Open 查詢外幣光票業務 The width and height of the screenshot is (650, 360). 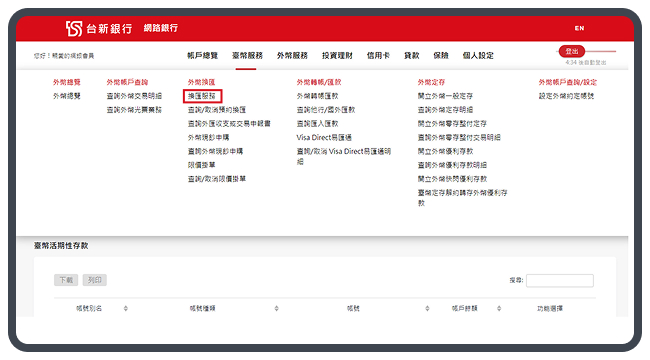point(134,110)
